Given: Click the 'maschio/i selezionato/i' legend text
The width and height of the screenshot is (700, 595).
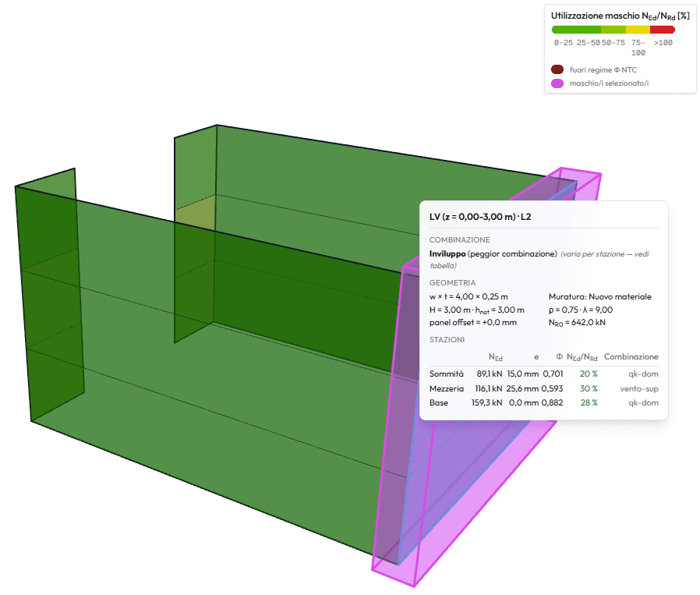Looking at the screenshot, I should point(609,83).
